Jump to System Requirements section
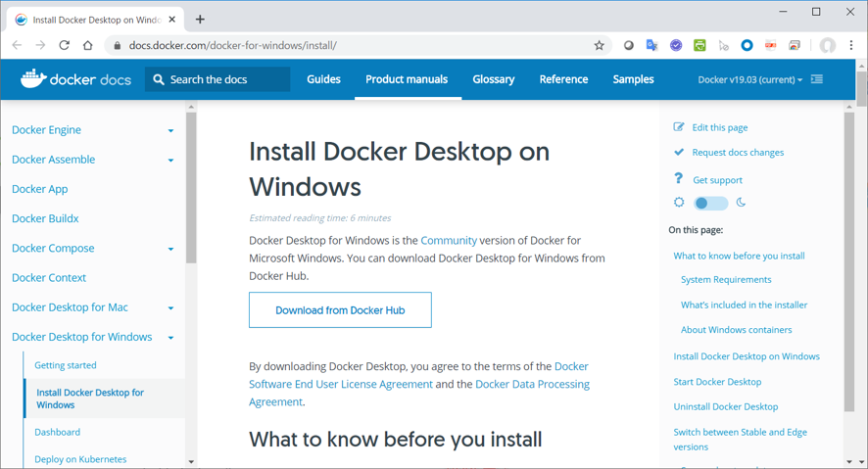868x469 pixels. click(726, 279)
